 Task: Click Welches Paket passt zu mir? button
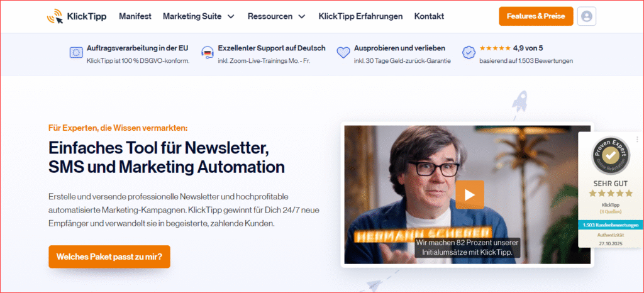pos(109,257)
